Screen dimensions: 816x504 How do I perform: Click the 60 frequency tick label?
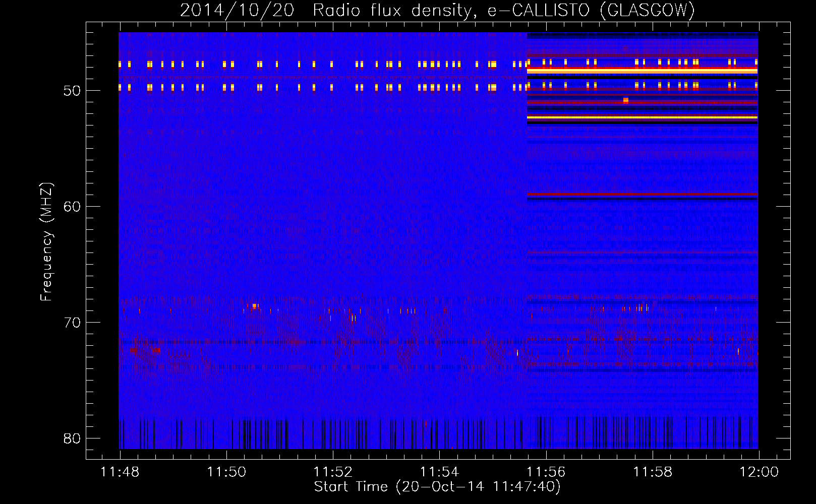[x=72, y=207]
